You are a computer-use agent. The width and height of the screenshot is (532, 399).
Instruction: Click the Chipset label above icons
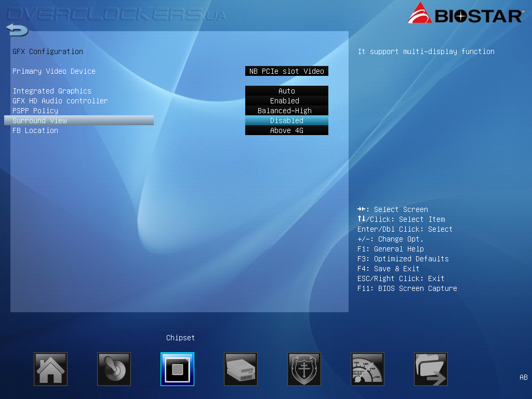(180, 338)
